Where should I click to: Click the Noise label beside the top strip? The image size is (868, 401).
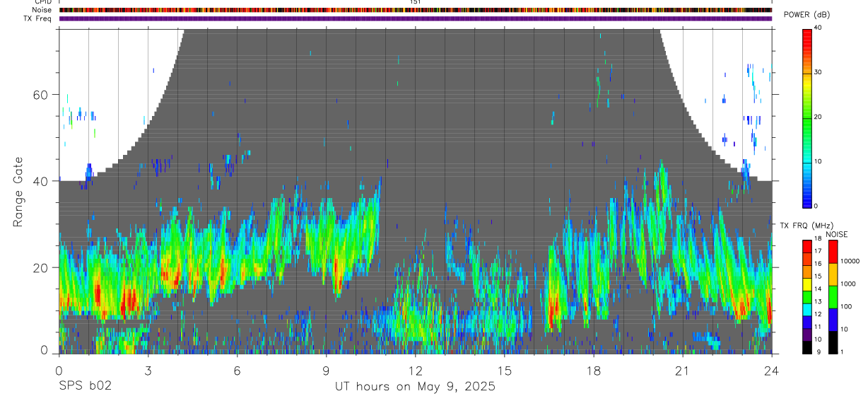point(42,10)
